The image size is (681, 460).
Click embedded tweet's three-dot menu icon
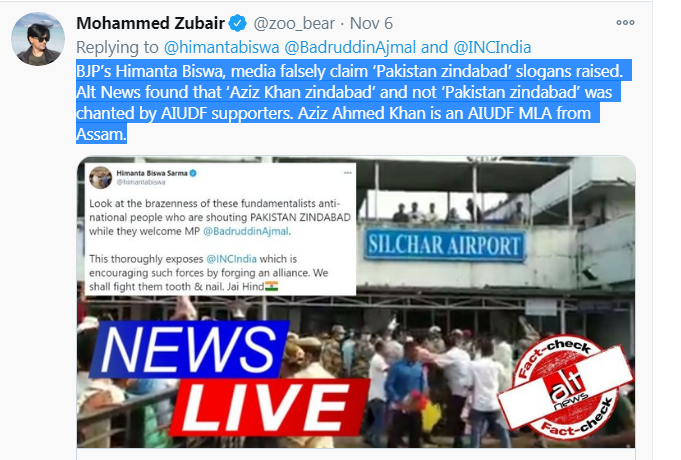coord(347,173)
